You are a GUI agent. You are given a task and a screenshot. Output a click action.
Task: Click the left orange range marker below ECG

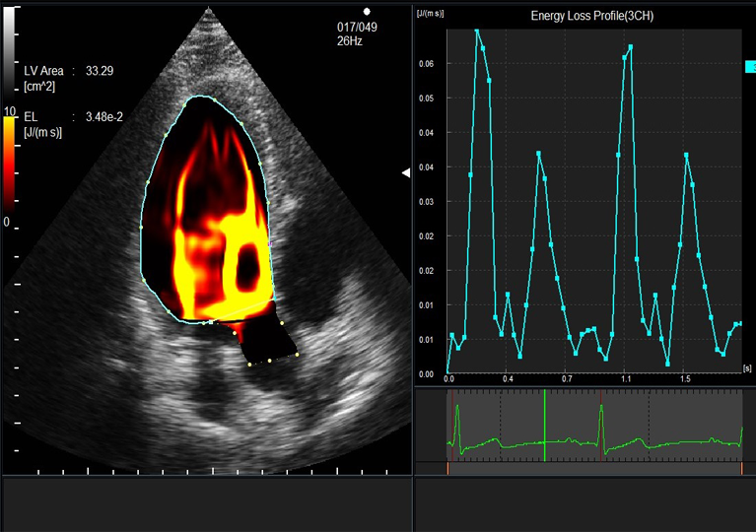[x=447, y=468]
